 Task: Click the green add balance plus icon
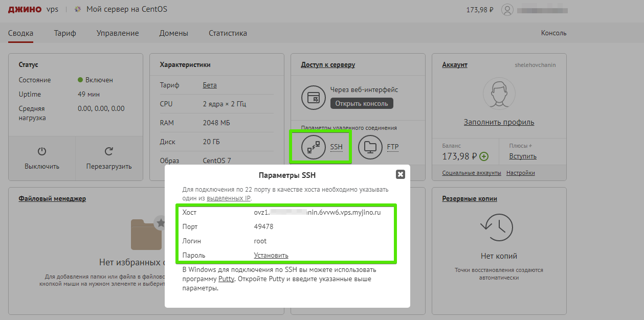(484, 156)
